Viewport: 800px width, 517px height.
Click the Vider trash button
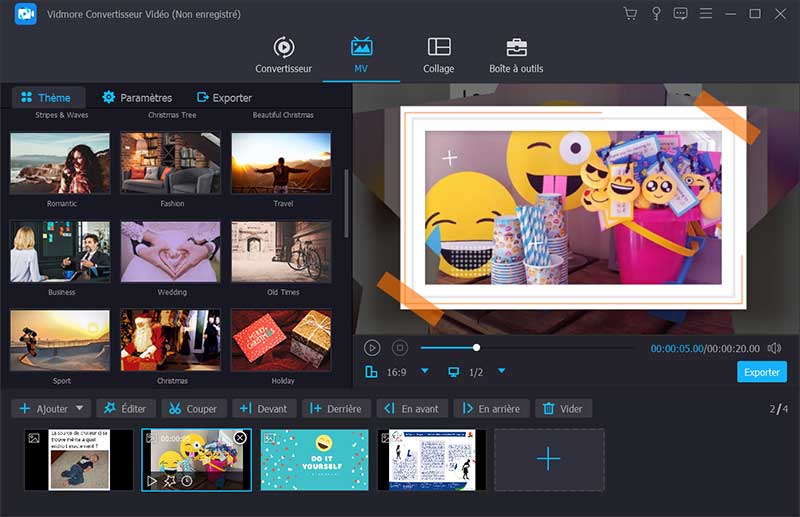(x=564, y=408)
